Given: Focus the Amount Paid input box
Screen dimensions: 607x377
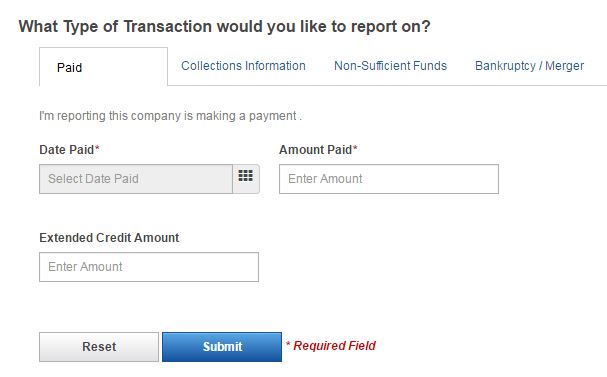Looking at the screenshot, I should 389,179.
